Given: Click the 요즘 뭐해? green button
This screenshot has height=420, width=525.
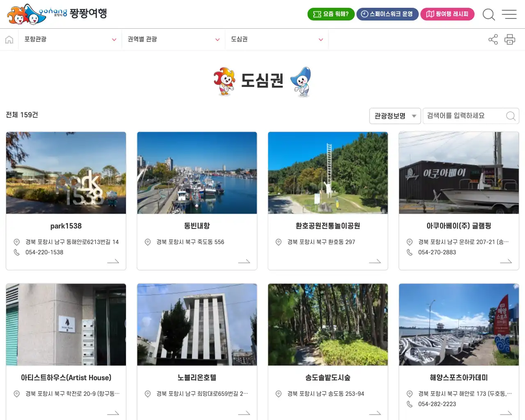Looking at the screenshot, I should [331, 14].
